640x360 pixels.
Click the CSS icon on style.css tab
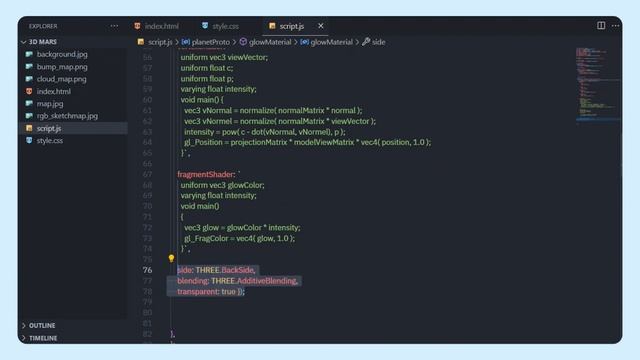coord(205,26)
